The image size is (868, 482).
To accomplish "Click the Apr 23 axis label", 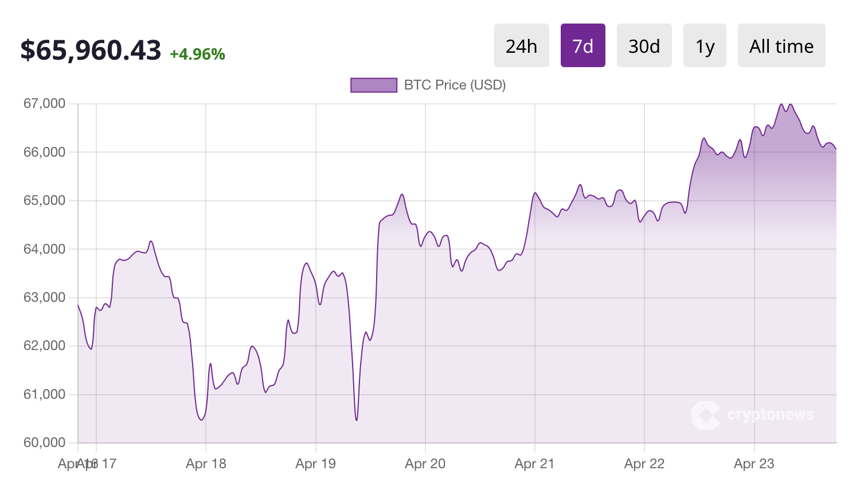I will (753, 463).
